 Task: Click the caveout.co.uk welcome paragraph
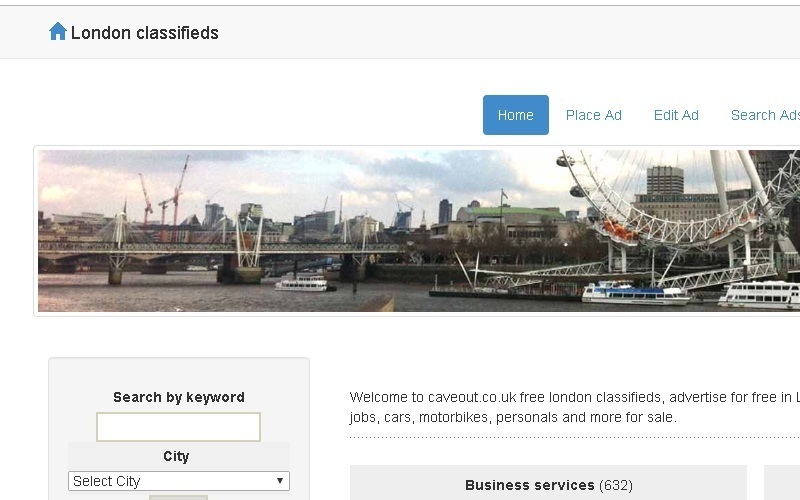click(x=574, y=407)
